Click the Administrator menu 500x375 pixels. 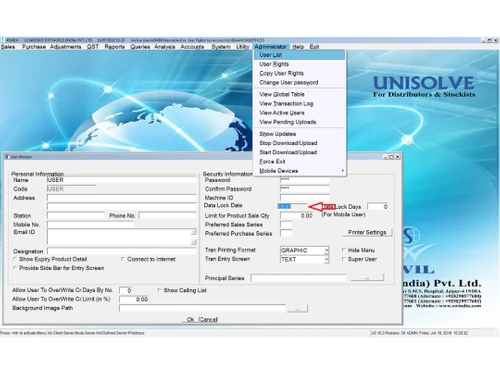270,47
